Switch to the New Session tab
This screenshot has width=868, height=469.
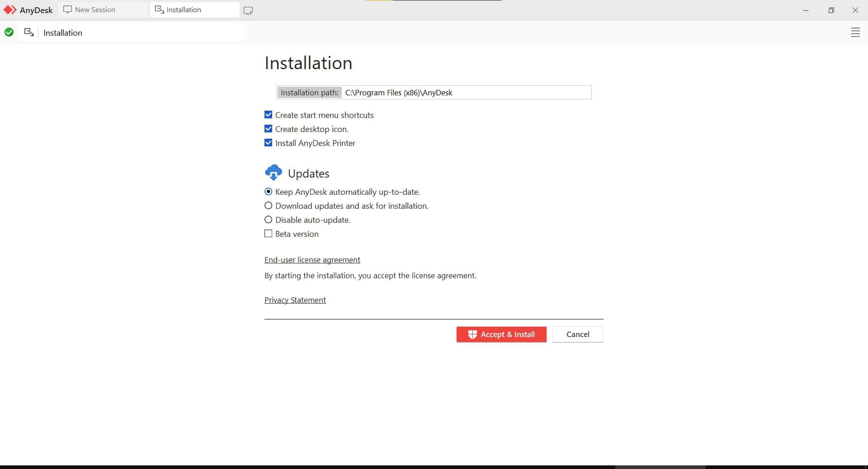[x=104, y=9]
